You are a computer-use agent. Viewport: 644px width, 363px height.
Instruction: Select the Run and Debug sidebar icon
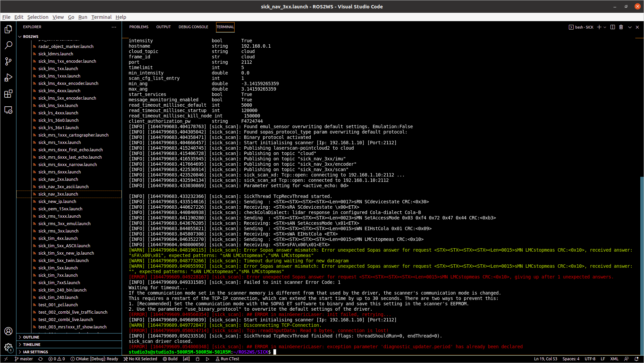(8, 77)
